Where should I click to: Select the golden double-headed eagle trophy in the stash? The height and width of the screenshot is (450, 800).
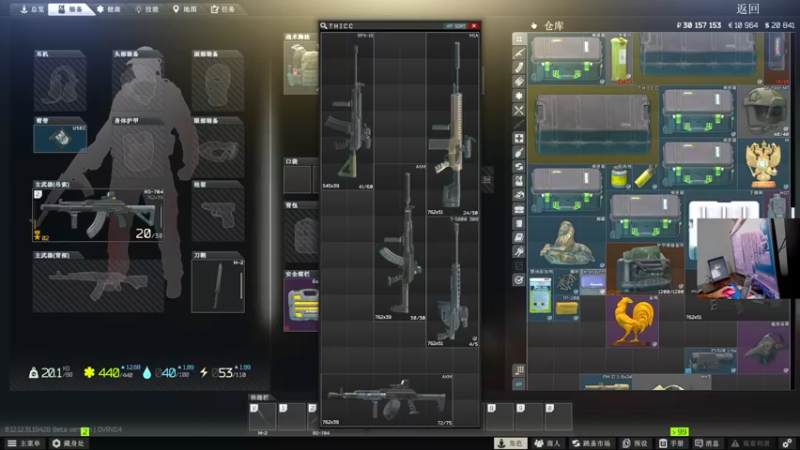[763, 164]
